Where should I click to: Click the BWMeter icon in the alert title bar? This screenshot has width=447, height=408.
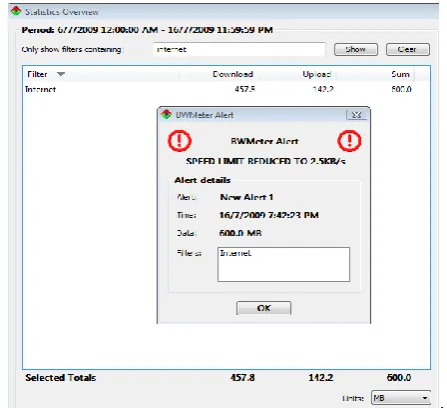(x=166, y=115)
